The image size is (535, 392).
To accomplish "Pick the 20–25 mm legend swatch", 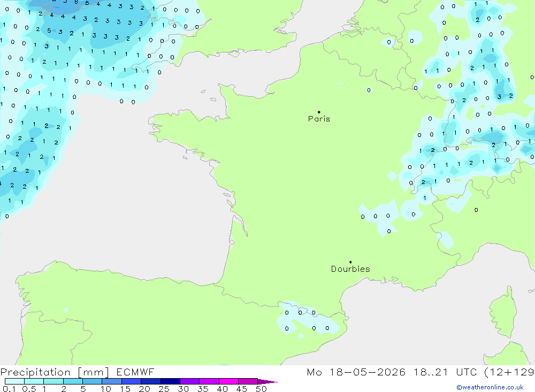I will coord(151,381).
